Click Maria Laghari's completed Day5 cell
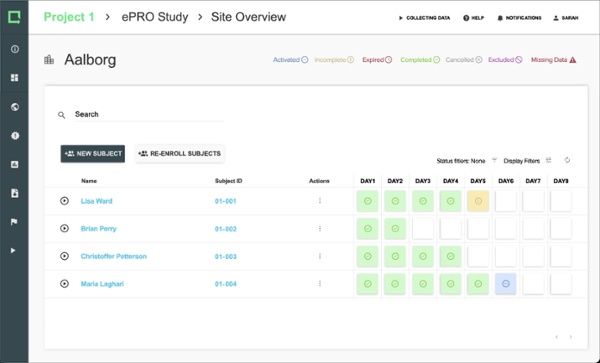This screenshot has width=600, height=363. tap(478, 284)
